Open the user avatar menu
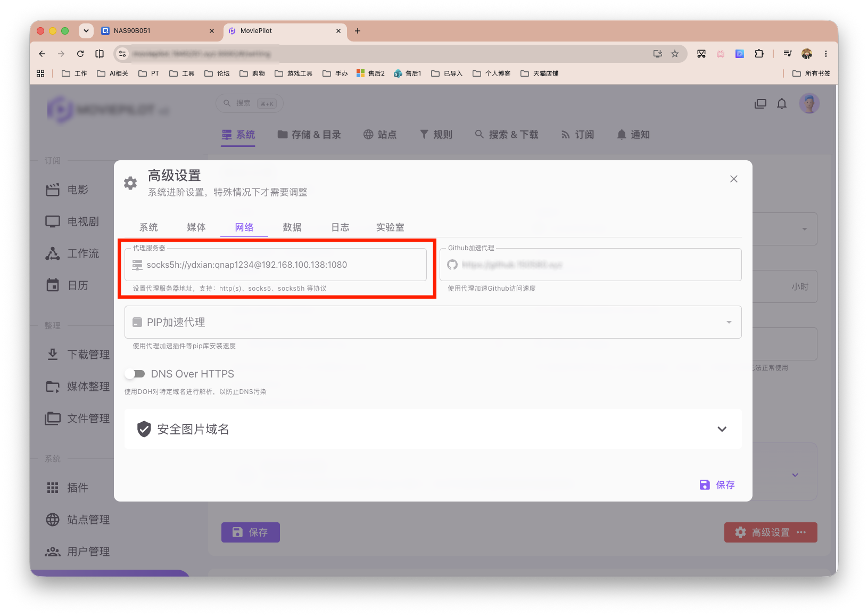 click(809, 103)
